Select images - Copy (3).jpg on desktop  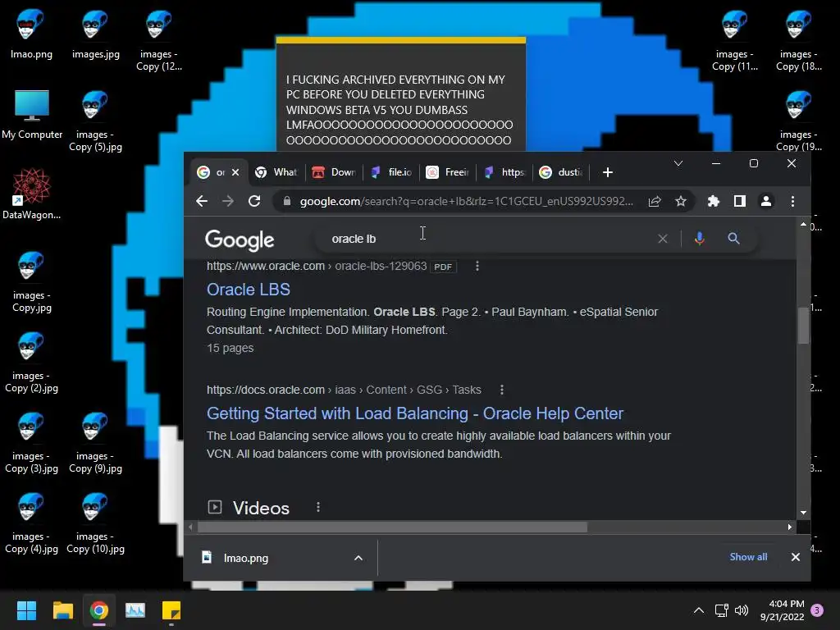tap(31, 442)
